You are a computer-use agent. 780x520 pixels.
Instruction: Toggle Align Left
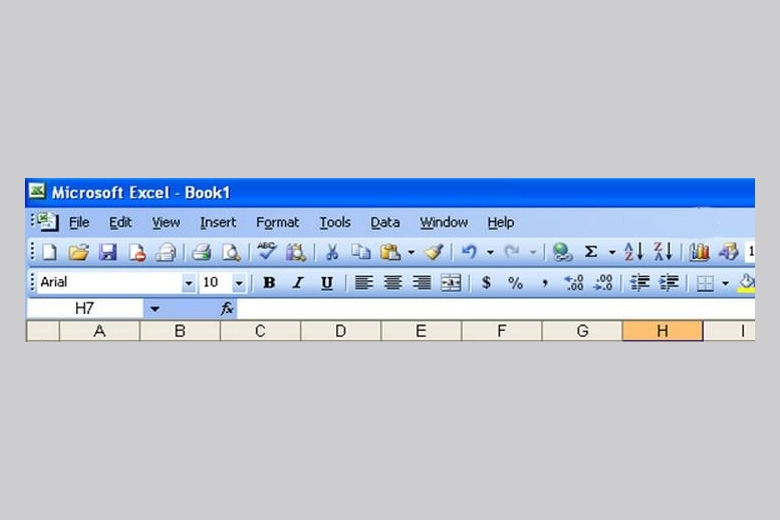point(364,283)
